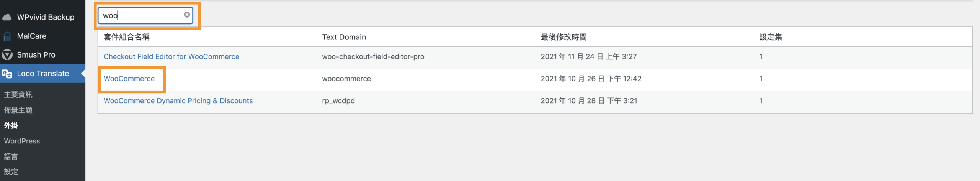The image size is (980, 181).
Task: Click the MalCare lock icon
Action: (x=7, y=36)
